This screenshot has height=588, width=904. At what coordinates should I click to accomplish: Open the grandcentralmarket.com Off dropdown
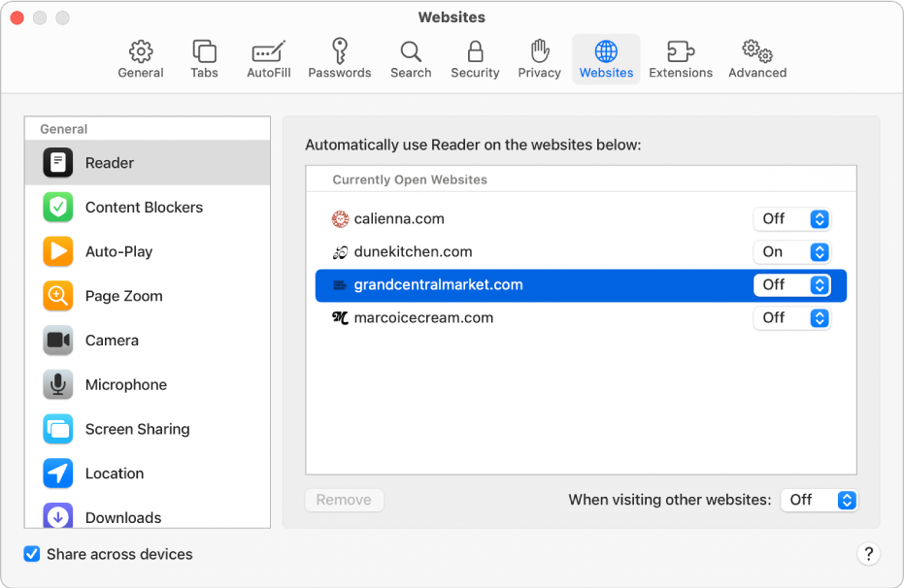click(x=791, y=284)
